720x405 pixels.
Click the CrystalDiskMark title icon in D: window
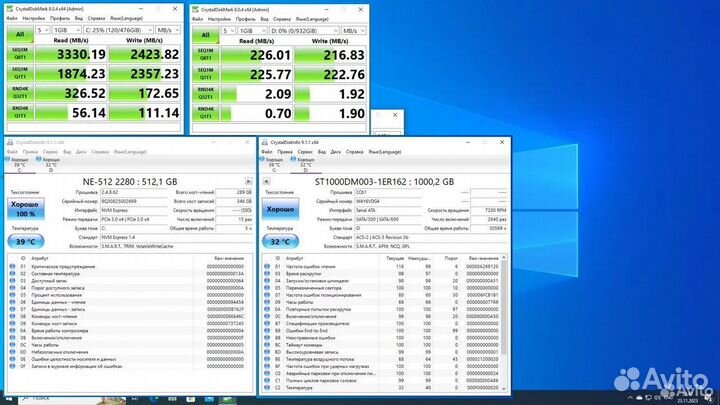pos(196,9)
